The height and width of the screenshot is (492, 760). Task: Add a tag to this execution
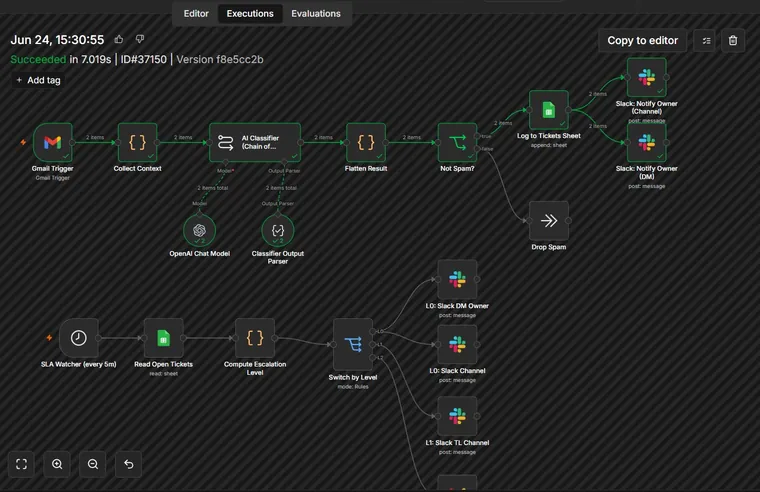click(x=39, y=80)
